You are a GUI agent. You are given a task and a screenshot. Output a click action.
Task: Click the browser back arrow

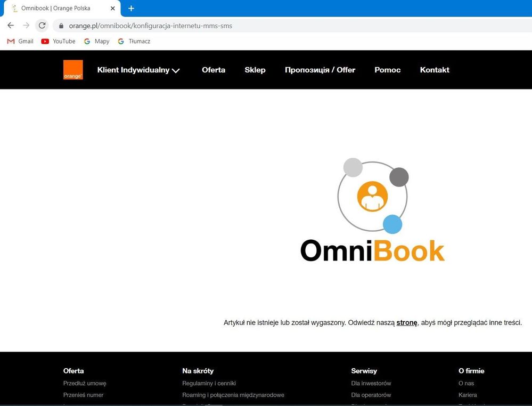(x=11, y=26)
